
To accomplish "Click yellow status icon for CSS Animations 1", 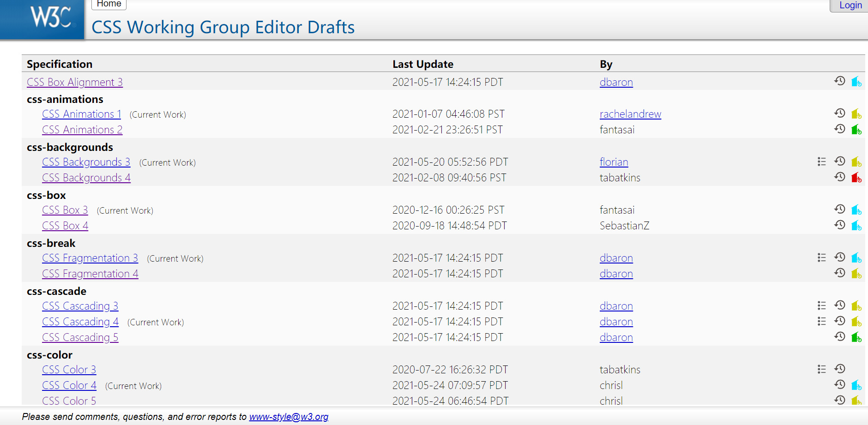I will [856, 114].
